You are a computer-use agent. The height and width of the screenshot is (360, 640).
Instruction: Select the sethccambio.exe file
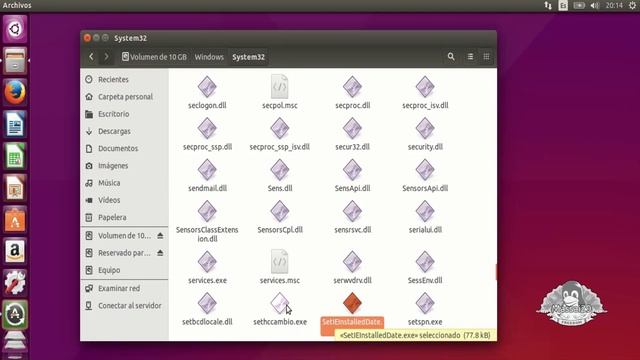280,309
